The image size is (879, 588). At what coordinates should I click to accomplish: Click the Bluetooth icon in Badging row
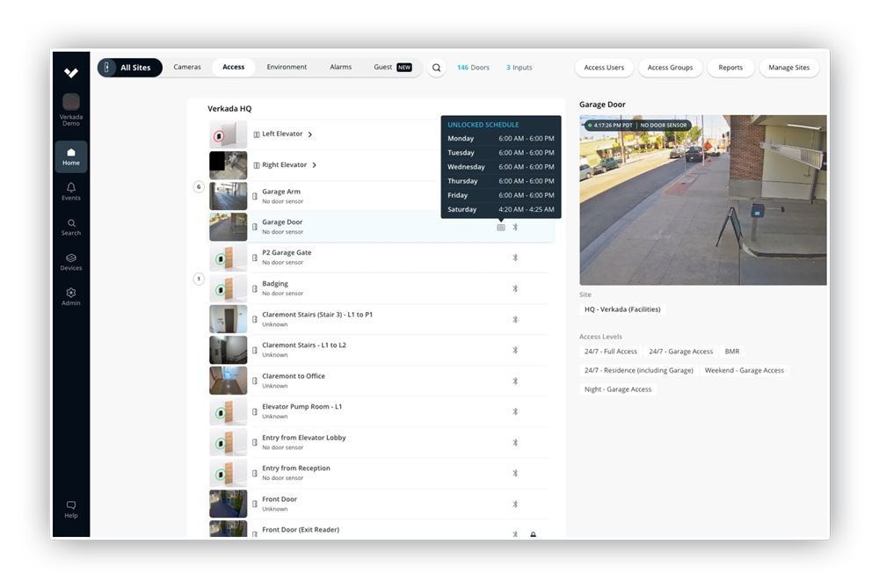[x=515, y=288]
